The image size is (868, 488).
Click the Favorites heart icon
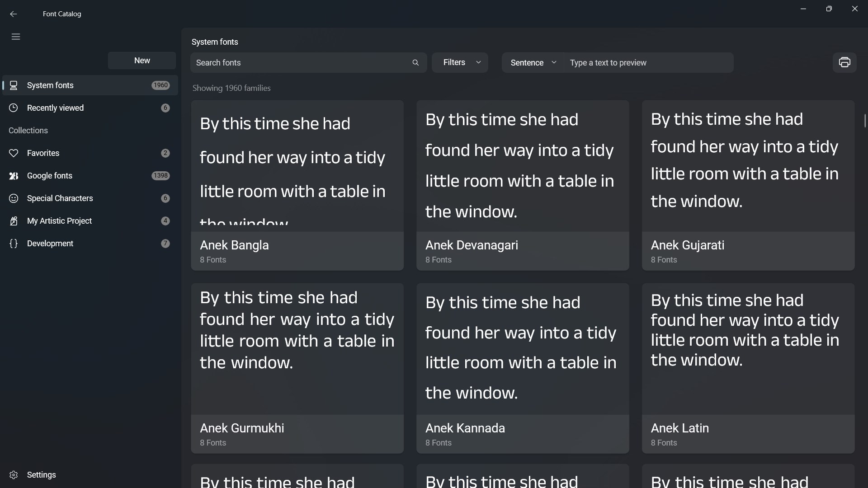pyautogui.click(x=14, y=153)
